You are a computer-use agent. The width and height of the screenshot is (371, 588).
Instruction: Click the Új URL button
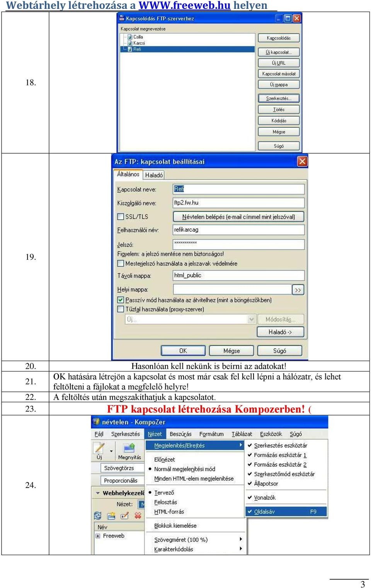[x=279, y=63]
